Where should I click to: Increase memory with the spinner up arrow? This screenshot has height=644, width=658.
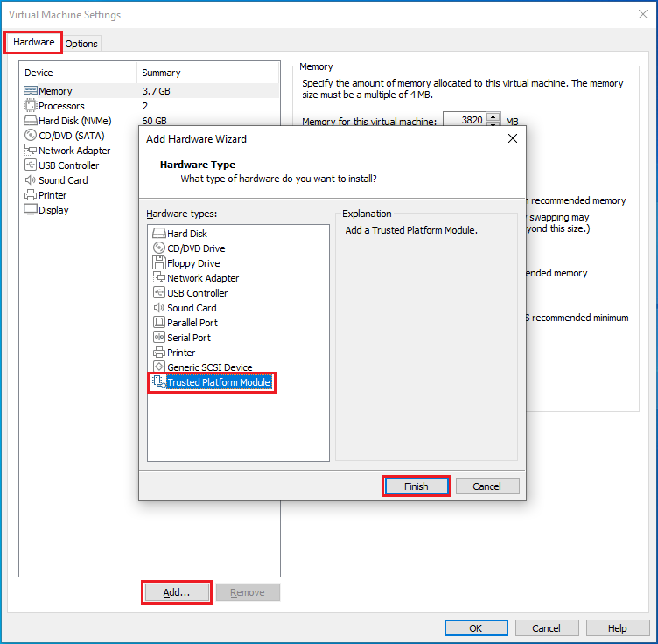coord(493,116)
